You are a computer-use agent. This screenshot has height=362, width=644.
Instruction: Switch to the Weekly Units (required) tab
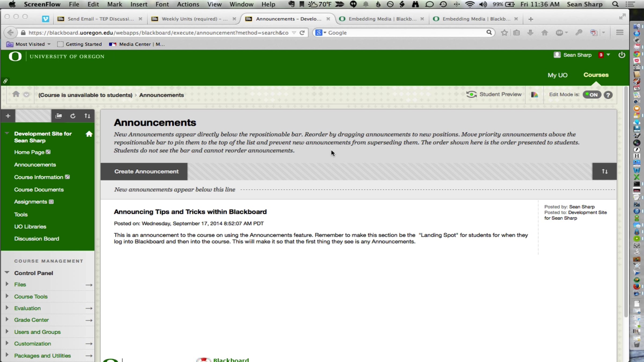[x=194, y=19]
